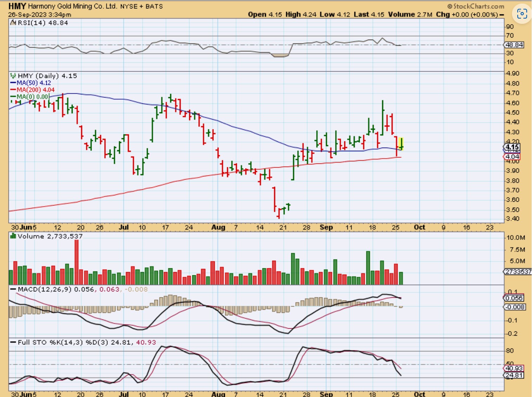Click the NYSE + BATS exchange label
Screen dimensions: 532x397
[x=141, y=6]
